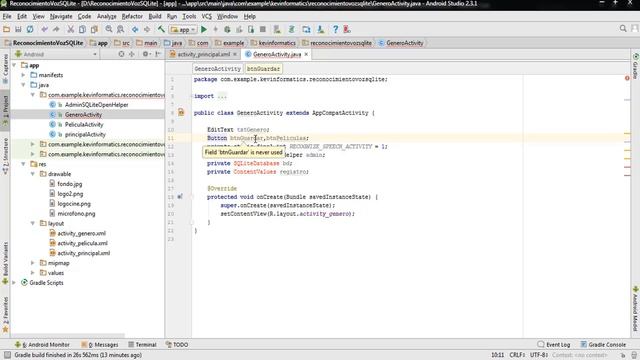The image size is (640, 360).
Task: Click the Copy icon in toolbar
Action: click(x=82, y=29)
